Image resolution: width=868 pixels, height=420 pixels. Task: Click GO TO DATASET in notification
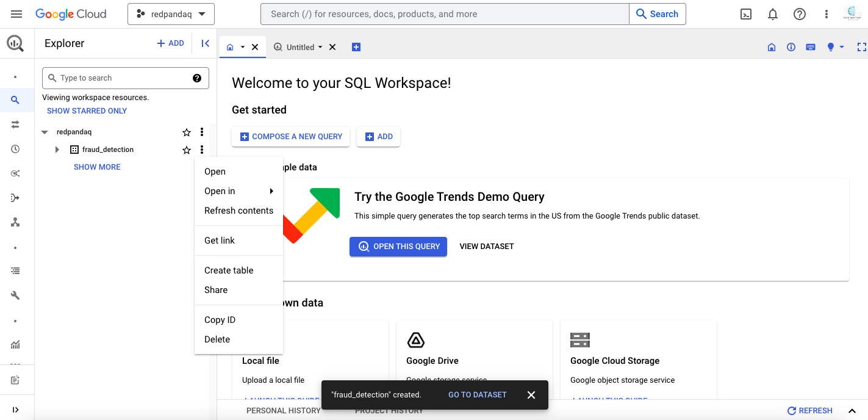[x=478, y=395]
